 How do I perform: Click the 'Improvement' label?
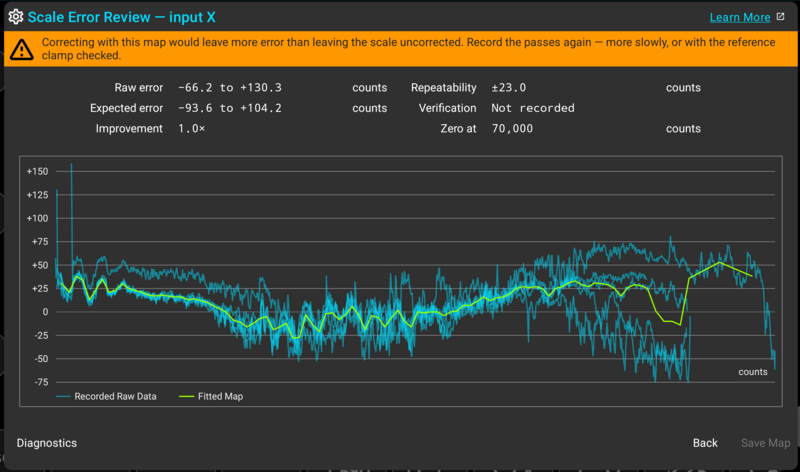pyautogui.click(x=129, y=129)
